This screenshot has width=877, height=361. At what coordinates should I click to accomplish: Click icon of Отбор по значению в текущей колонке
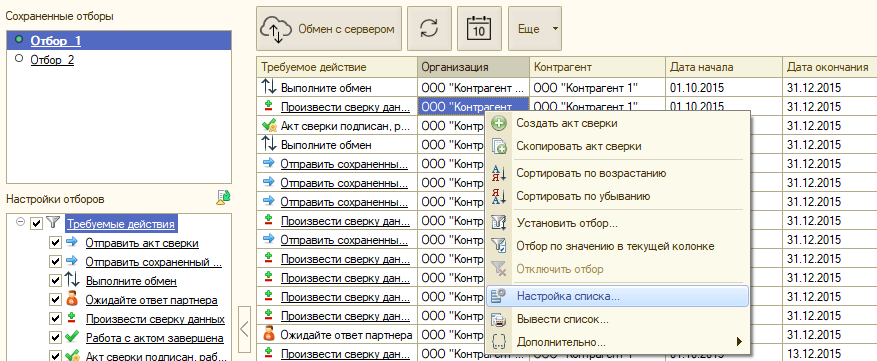click(x=498, y=246)
